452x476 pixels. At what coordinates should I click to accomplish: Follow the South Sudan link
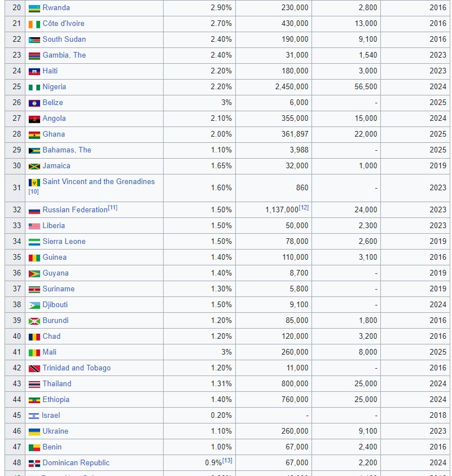pos(64,39)
